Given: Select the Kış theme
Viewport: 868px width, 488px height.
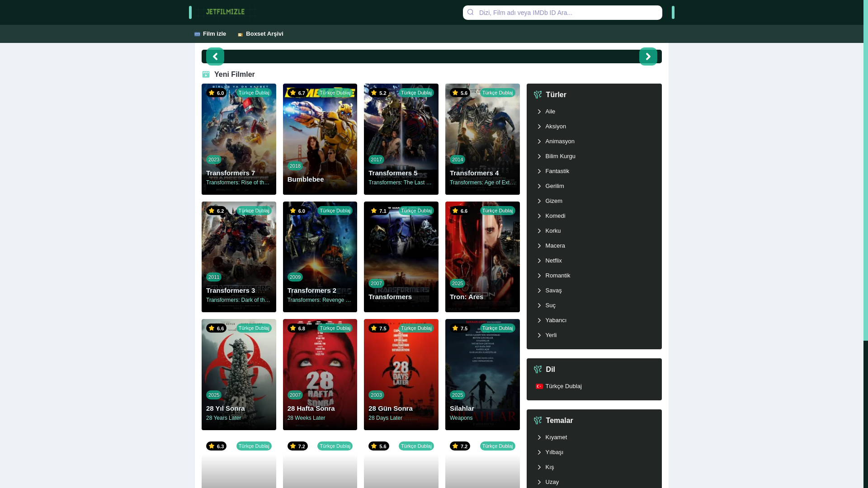Looking at the screenshot, I should click(x=549, y=467).
